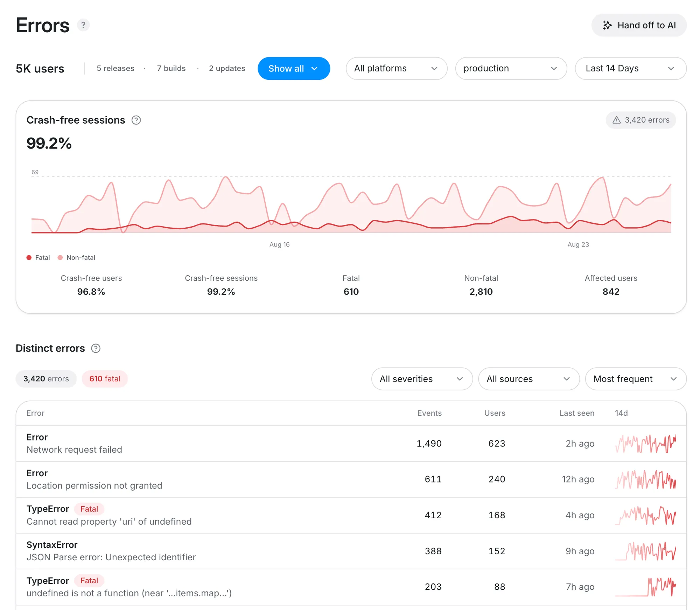Select the 3,420 errors filter chip
The image size is (700, 610).
[46, 379]
